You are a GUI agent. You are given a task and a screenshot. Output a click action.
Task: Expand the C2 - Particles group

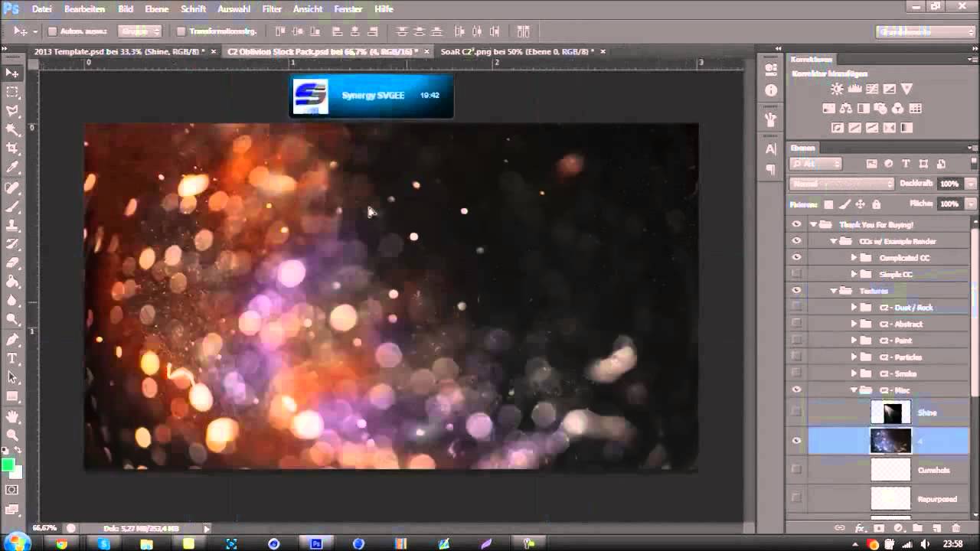854,357
